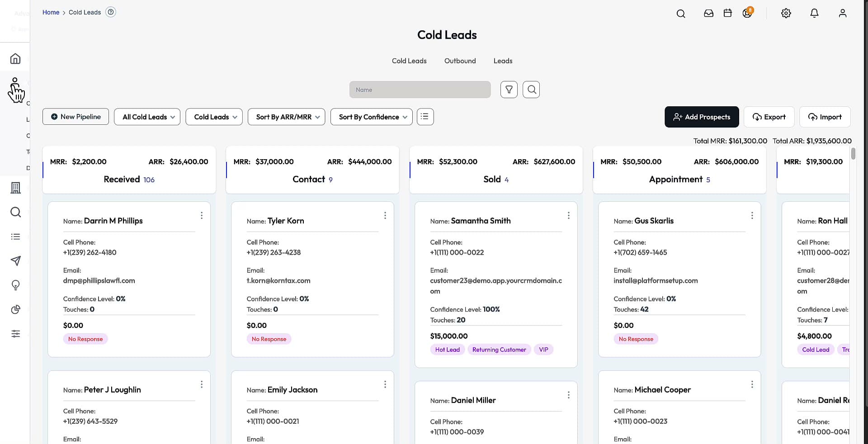The width and height of the screenshot is (868, 444).
Task: Select the Leads tab
Action: [503, 61]
